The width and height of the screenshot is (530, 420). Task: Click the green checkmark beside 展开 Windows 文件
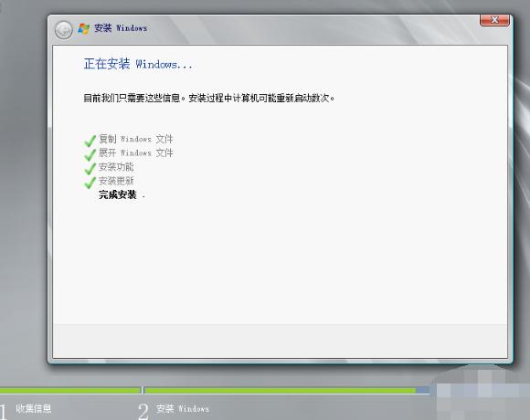pyautogui.click(x=90, y=154)
